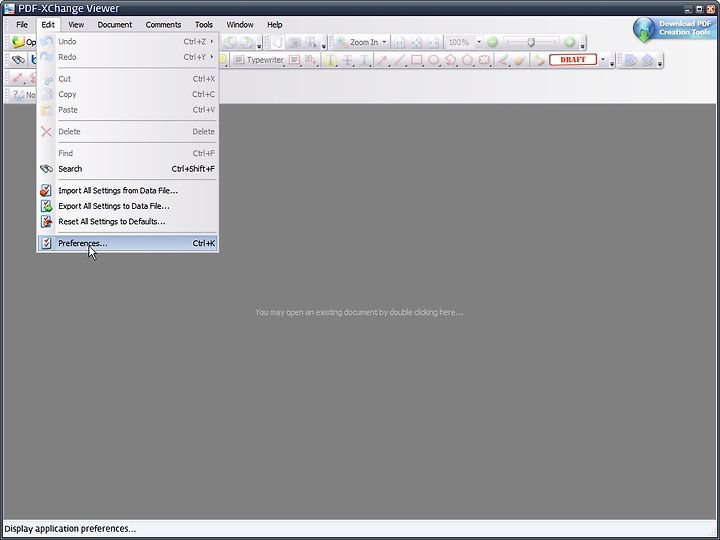Open the View menu

[76, 25]
